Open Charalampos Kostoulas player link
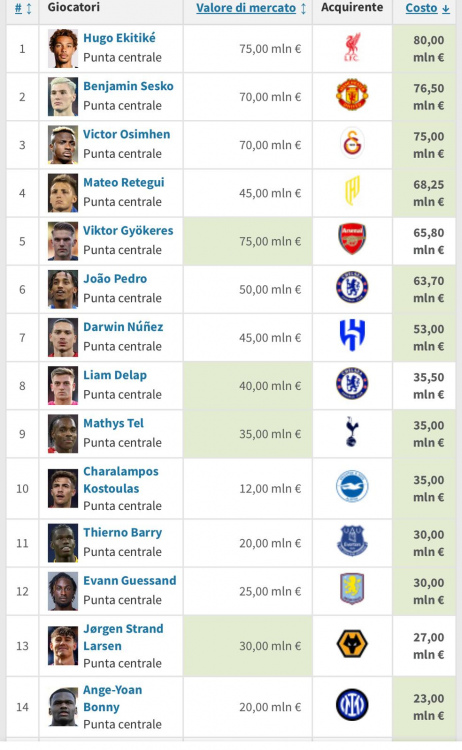 coord(121,480)
